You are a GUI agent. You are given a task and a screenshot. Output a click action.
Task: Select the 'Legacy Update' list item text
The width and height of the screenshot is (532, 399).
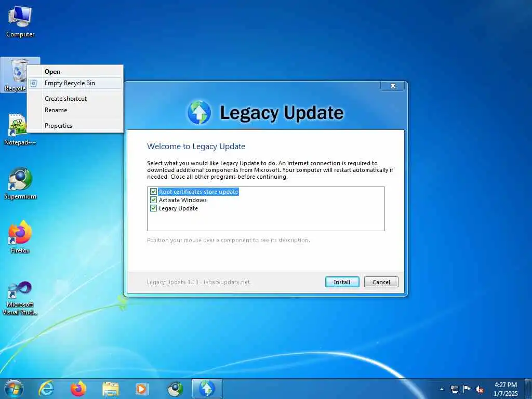tap(178, 208)
